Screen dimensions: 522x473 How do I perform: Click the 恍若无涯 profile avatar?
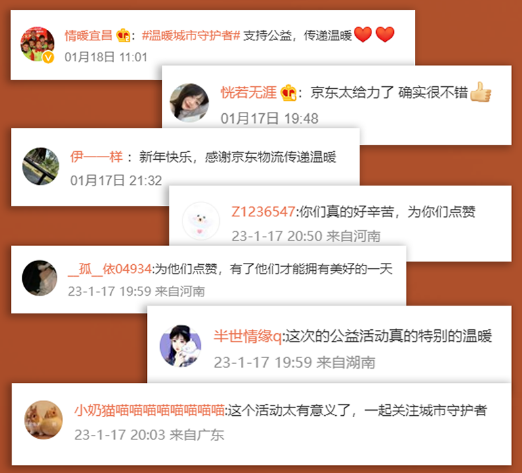(189, 103)
